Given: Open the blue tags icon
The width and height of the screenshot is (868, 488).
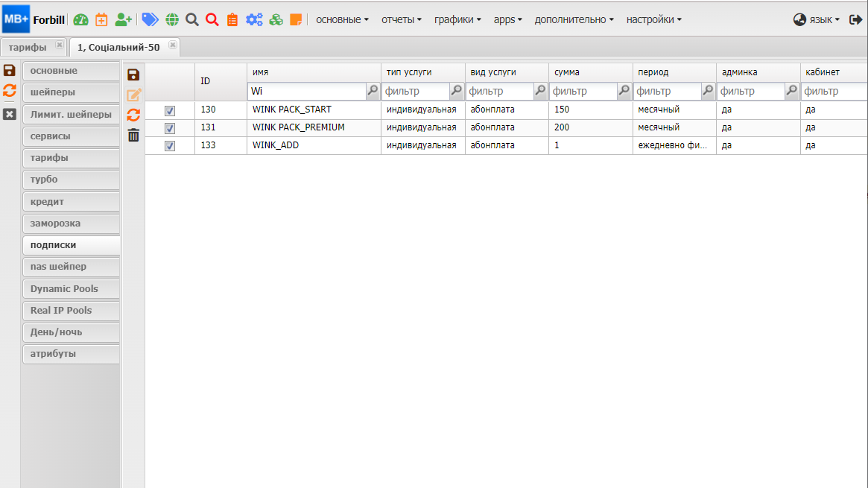Looking at the screenshot, I should coord(150,20).
